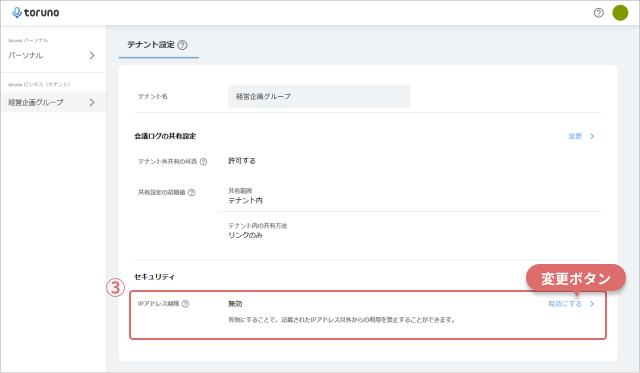Screen dimensions: 640x373
Task: Click the 共有範囲 label
Action: point(240,191)
